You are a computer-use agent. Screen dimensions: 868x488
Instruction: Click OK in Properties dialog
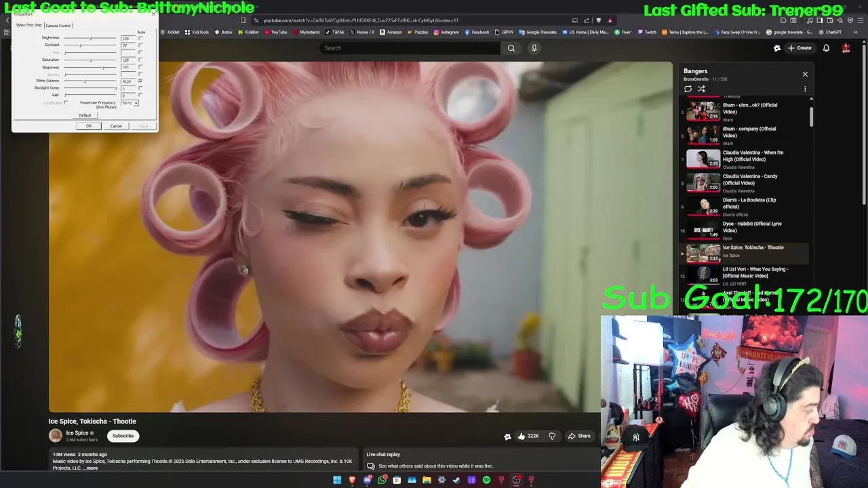click(89, 126)
